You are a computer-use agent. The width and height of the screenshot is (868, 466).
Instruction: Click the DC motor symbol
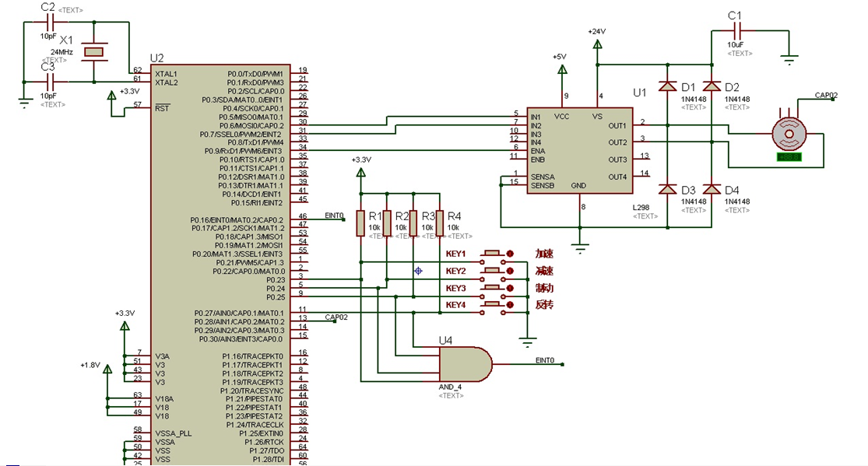pos(789,133)
